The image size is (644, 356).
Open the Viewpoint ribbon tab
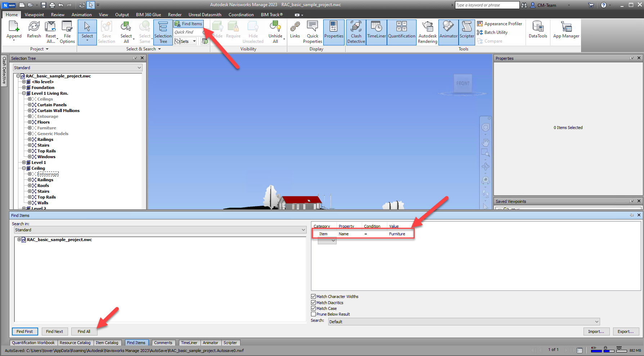[x=34, y=15]
